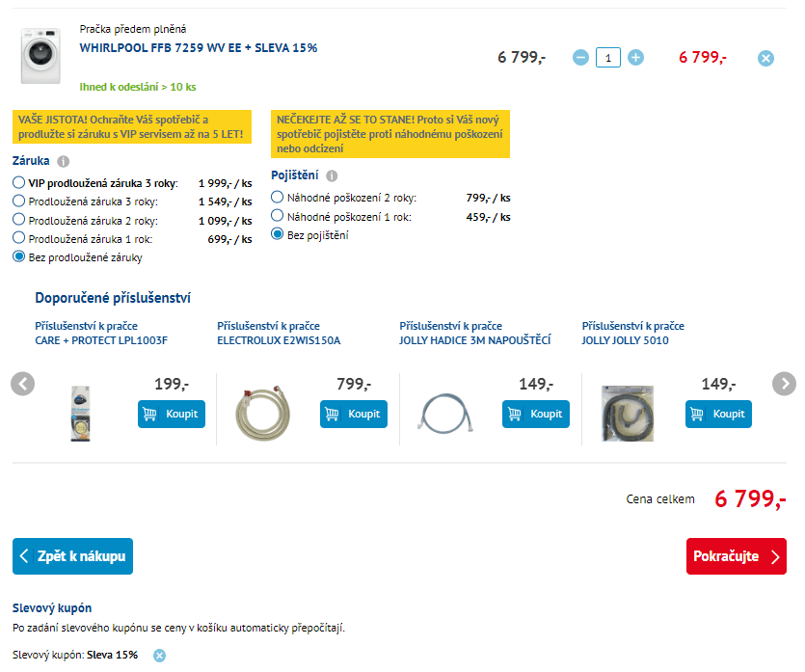Remove the Sleva 15% coupon

tap(160, 656)
